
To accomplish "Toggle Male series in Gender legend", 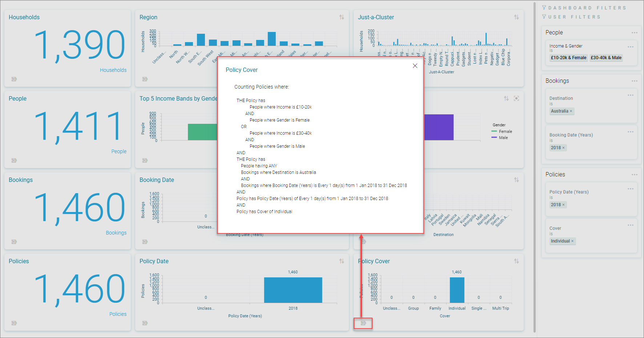I will pyautogui.click(x=500, y=138).
